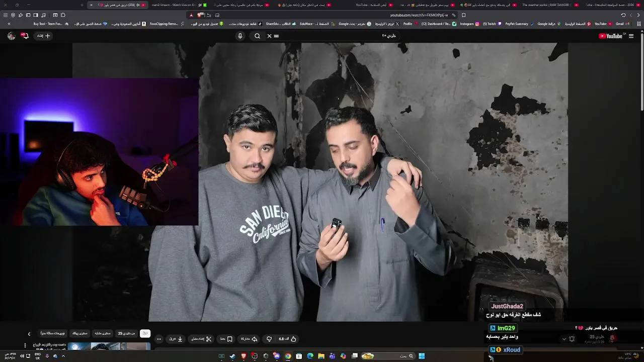
Task: Switch to 'The weather outbid | RAW DANGER' tab
Action: tap(549, 5)
